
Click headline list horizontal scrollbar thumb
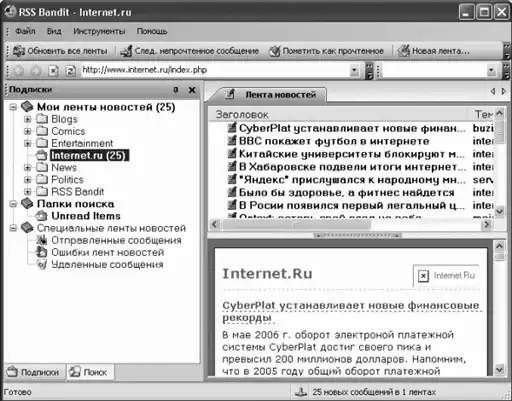point(296,225)
